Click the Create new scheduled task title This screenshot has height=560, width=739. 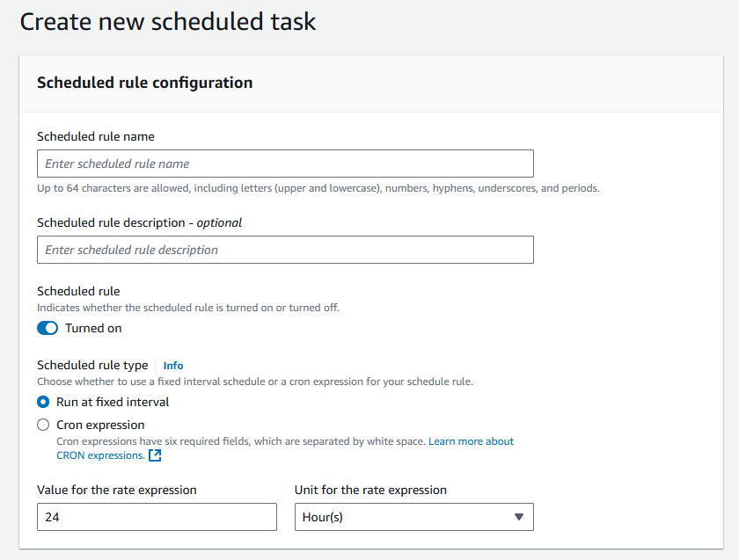pyautogui.click(x=168, y=22)
